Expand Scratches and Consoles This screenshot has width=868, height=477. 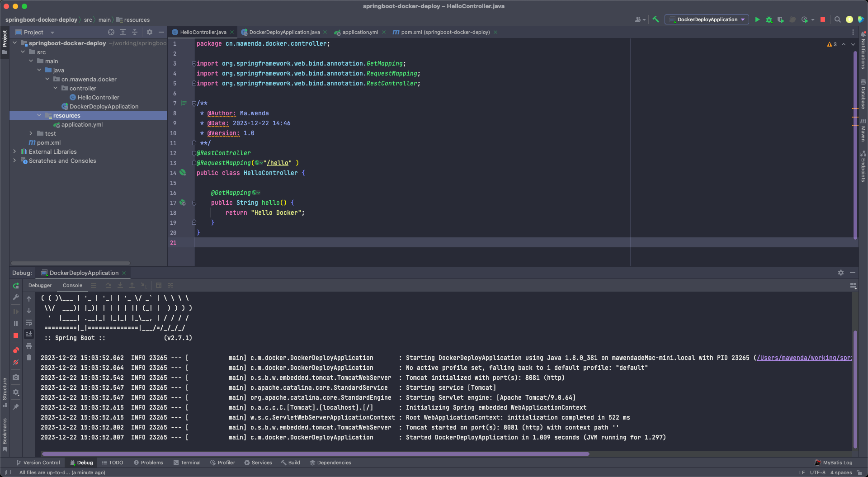(x=15, y=161)
